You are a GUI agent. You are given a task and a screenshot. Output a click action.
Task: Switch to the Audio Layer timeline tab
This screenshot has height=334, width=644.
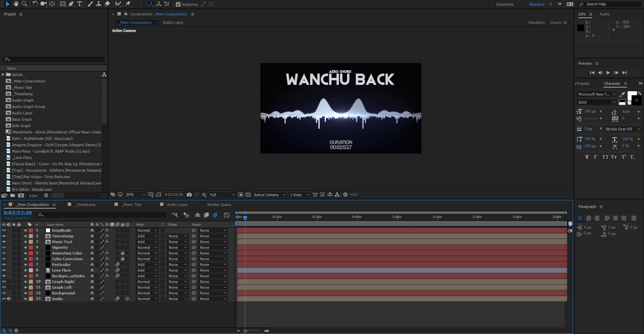click(177, 205)
